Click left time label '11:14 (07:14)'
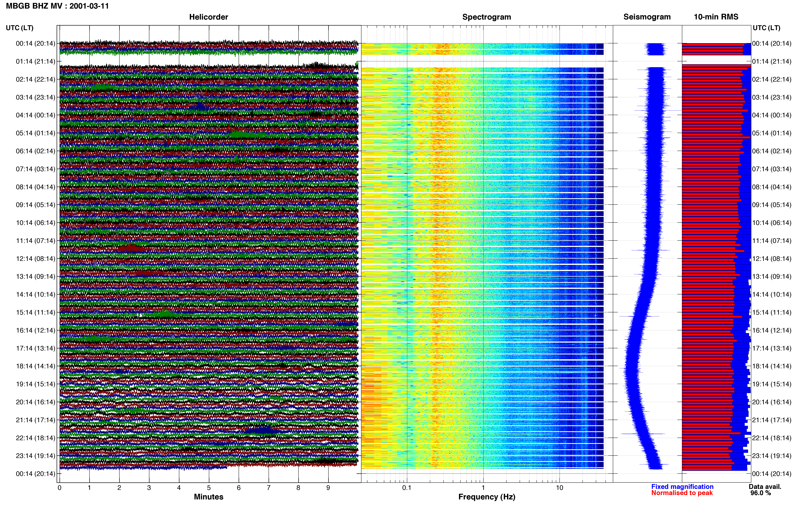The height and width of the screenshot is (508, 812). [36, 240]
